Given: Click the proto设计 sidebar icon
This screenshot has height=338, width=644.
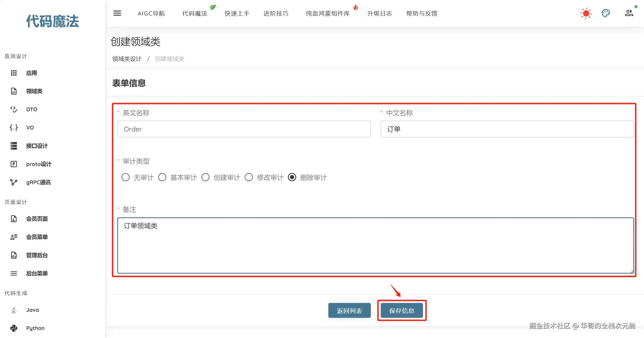Looking at the screenshot, I should point(14,164).
